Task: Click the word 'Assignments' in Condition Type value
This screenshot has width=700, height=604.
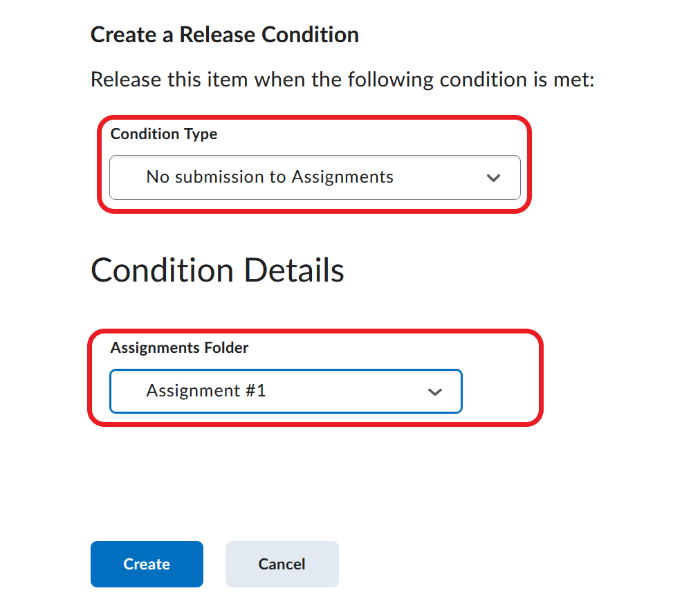Action: click(342, 177)
